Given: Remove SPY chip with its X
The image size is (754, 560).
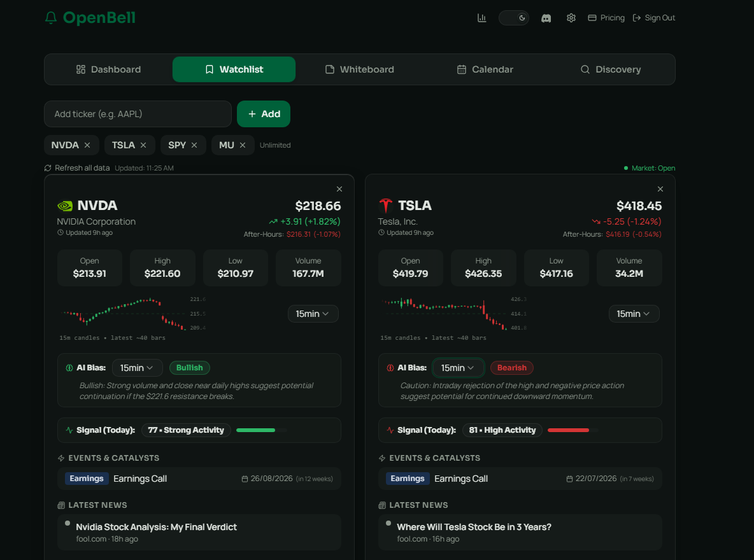Looking at the screenshot, I should pos(194,145).
